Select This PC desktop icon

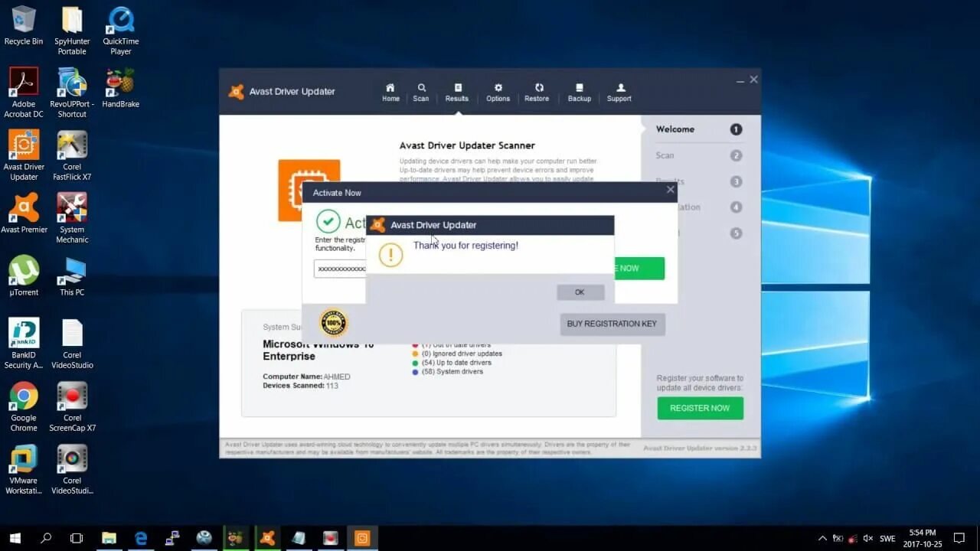[x=72, y=275]
